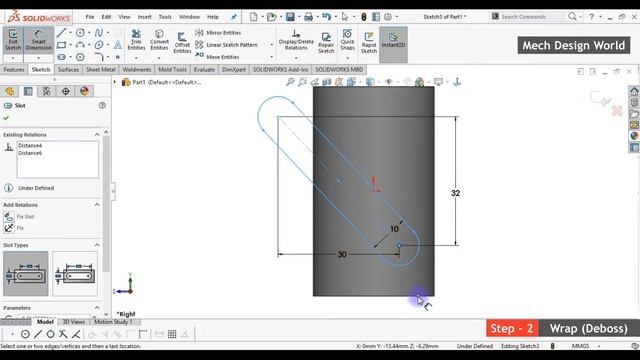Open the File menu
Image resolution: width=640 pixels, height=360 pixels.
tap(90, 17)
